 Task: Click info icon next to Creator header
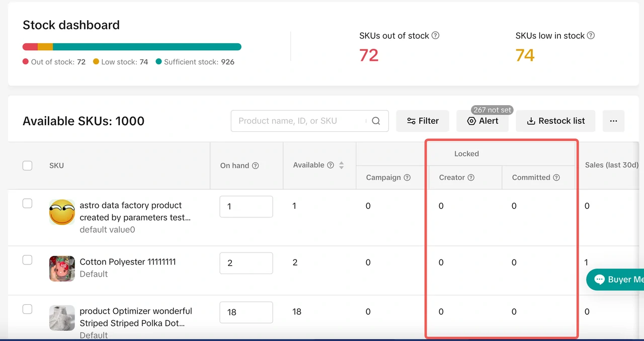[x=471, y=178]
